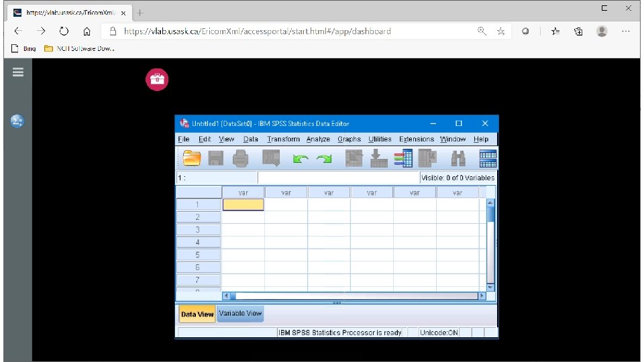Open the Analyze menu
The image size is (644, 362).
pos(318,139)
